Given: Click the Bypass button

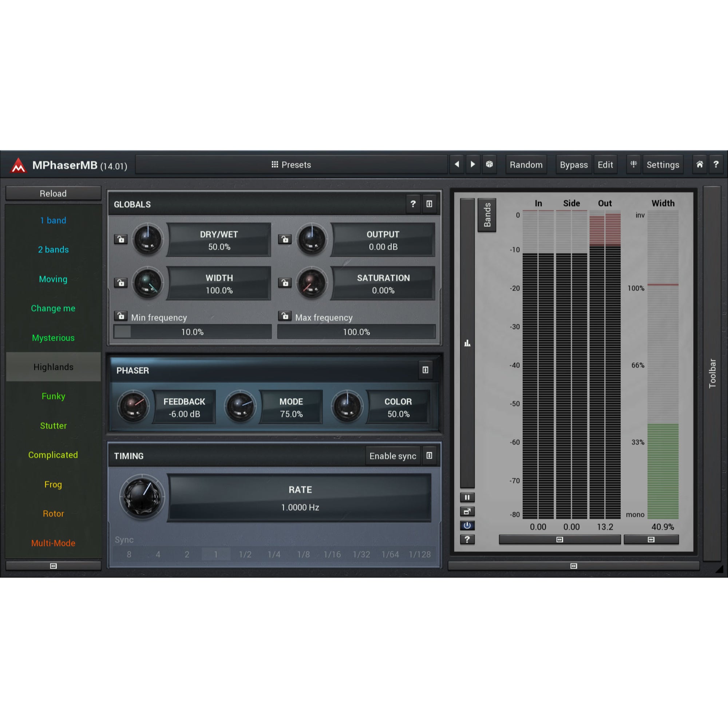Looking at the screenshot, I should click(x=574, y=165).
